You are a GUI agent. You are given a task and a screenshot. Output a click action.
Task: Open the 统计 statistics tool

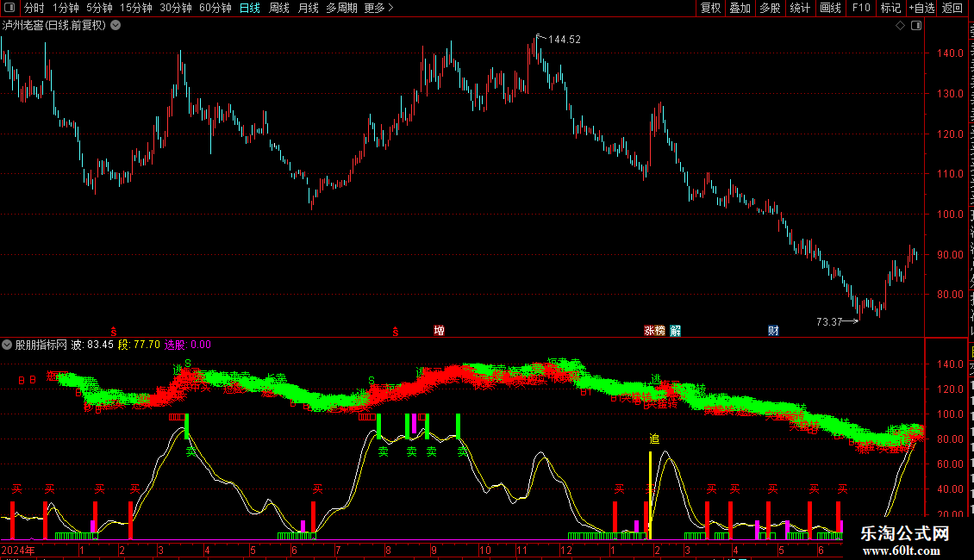[x=799, y=8]
